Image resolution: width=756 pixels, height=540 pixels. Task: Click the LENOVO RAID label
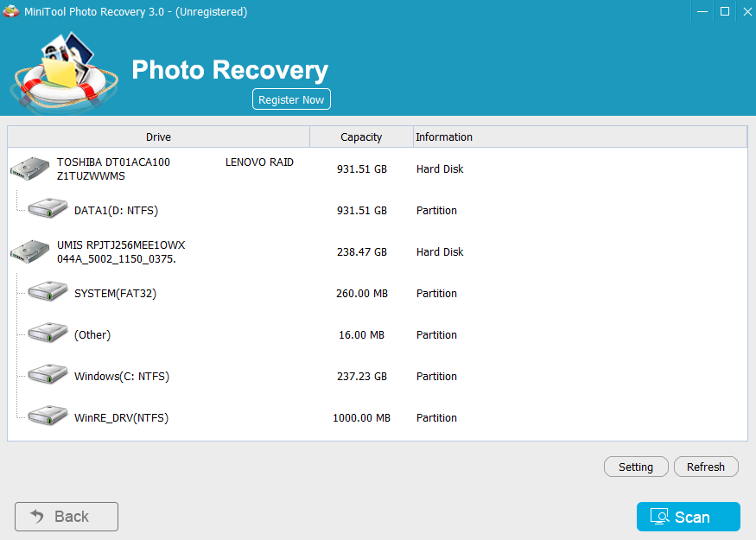coord(259,162)
